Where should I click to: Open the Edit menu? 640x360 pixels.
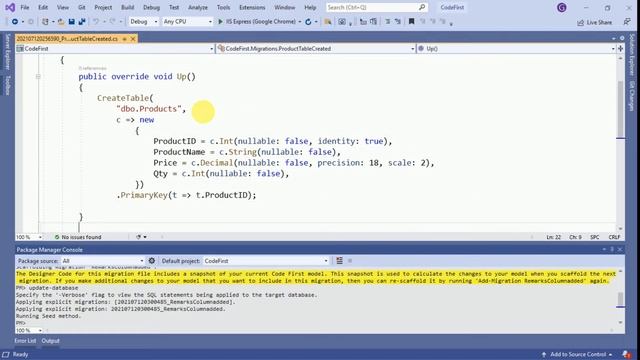click(x=42, y=7)
